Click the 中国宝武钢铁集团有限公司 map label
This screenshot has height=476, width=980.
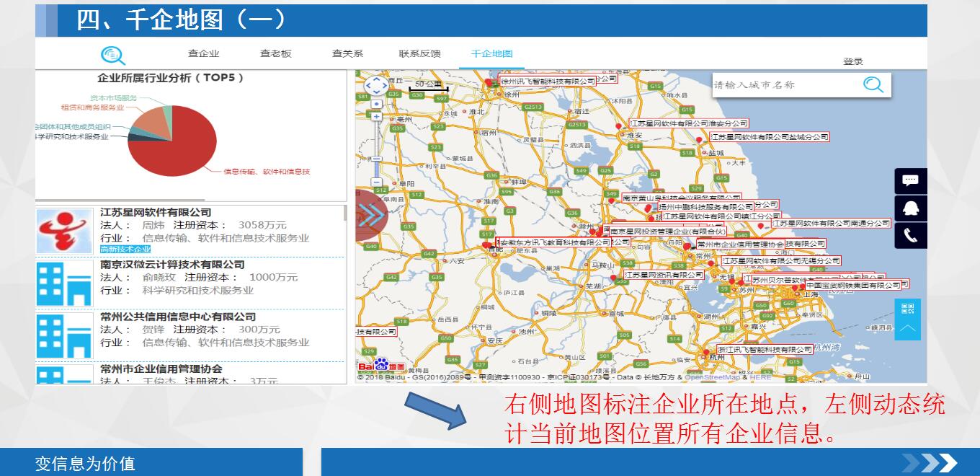(853, 286)
